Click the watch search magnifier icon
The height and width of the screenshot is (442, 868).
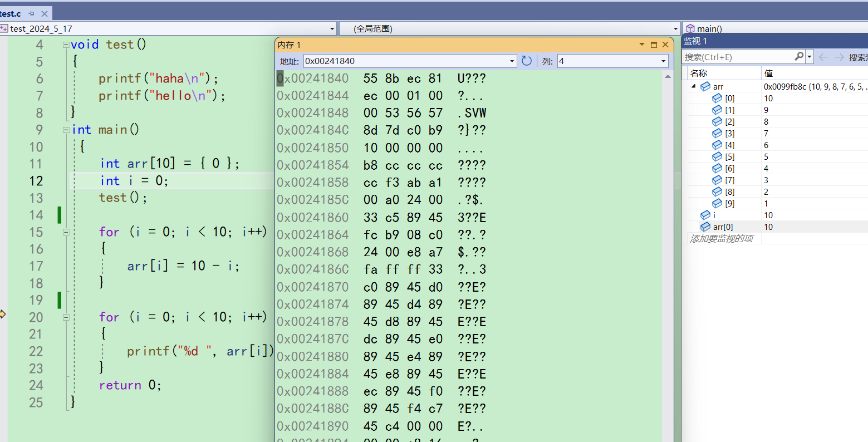tap(799, 56)
